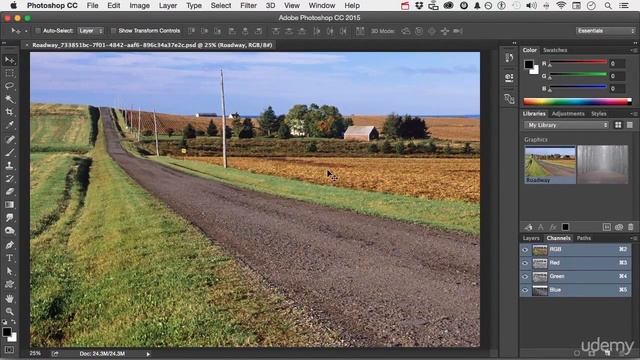The image size is (640, 360).
Task: Add graphic to Libraries panel
Action: (x=529, y=227)
